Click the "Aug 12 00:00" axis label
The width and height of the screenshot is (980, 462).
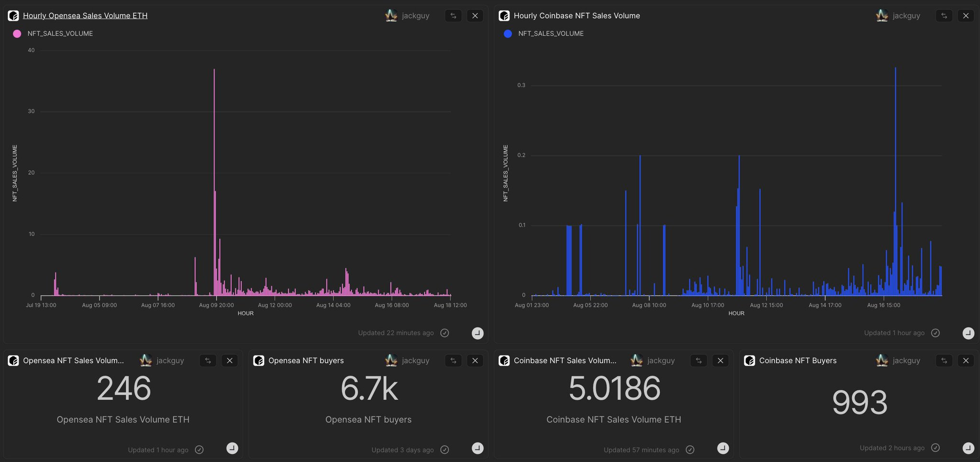coord(275,305)
